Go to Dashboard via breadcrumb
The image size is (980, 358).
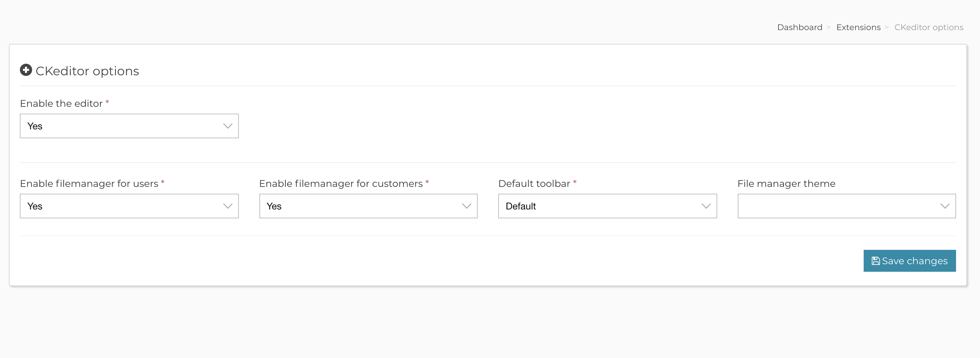(x=800, y=27)
